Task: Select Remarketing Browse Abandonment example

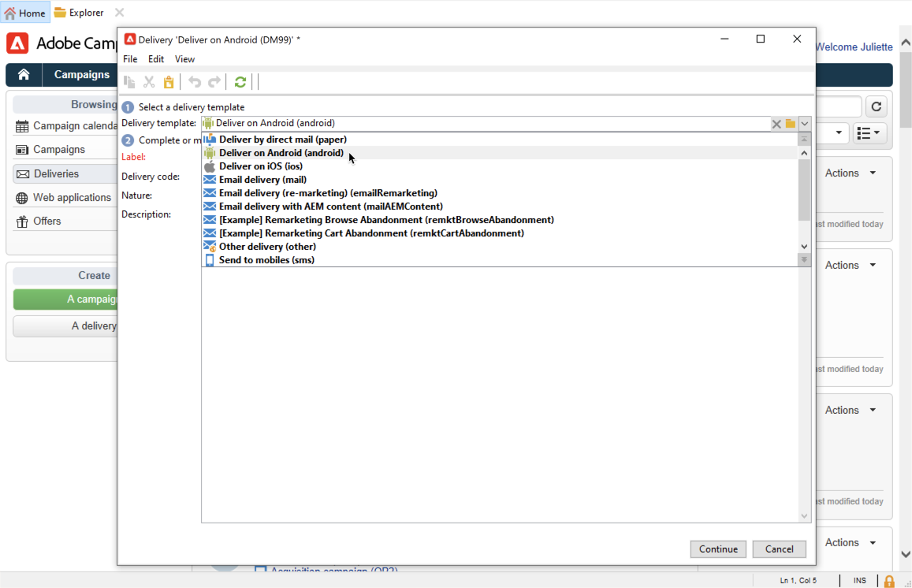Action: [501, 220]
